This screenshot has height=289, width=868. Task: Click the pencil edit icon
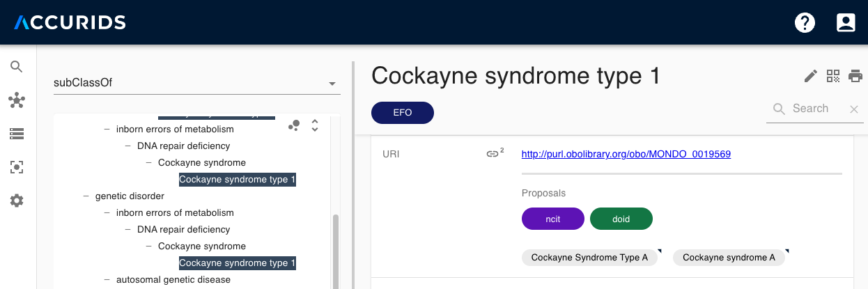(x=810, y=76)
